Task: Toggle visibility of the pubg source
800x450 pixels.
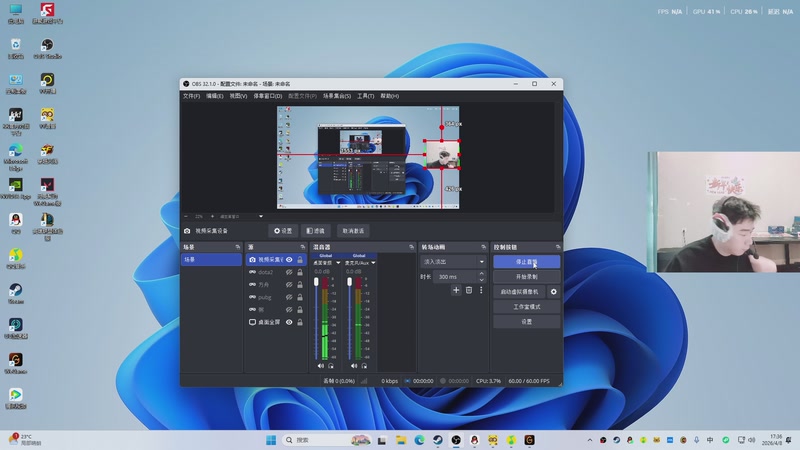Action: coord(289,297)
